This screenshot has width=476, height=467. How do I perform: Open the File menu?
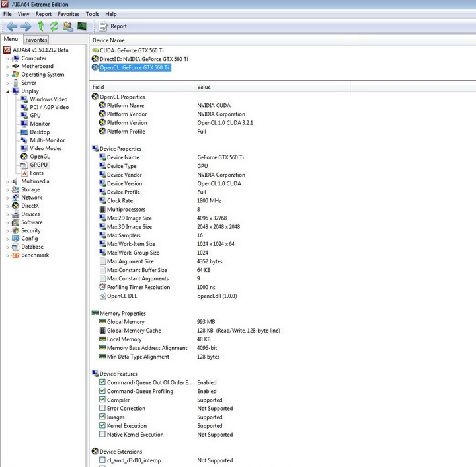(x=7, y=14)
